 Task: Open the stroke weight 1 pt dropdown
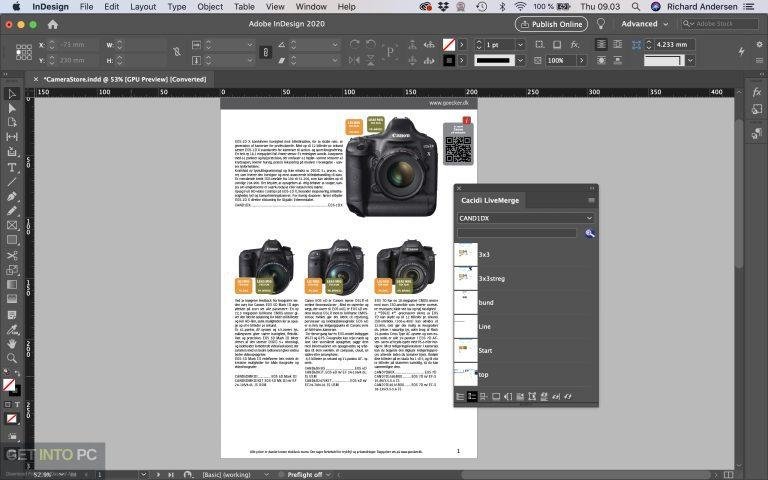tap(521, 45)
